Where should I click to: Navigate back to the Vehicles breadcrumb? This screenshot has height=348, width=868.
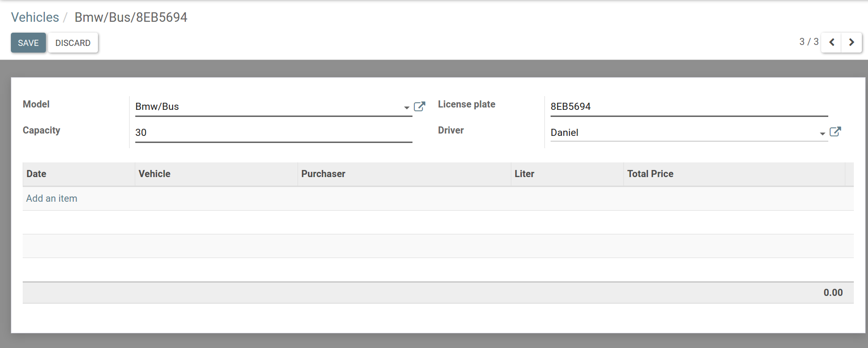click(35, 18)
